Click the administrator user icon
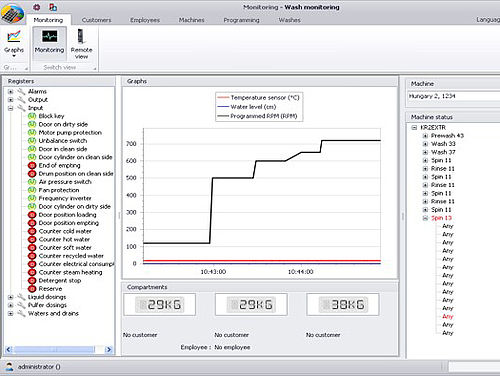The height and width of the screenshot is (376, 500). (9, 367)
